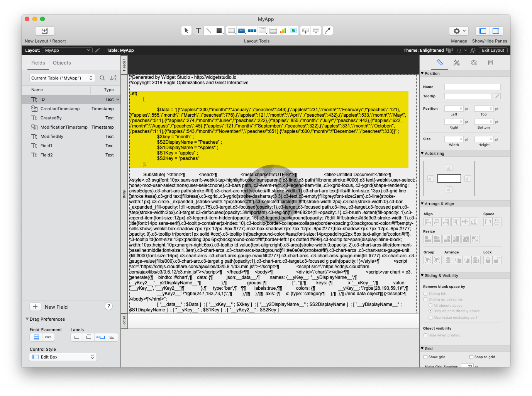
Task: Select the Text tool
Action: click(x=198, y=31)
